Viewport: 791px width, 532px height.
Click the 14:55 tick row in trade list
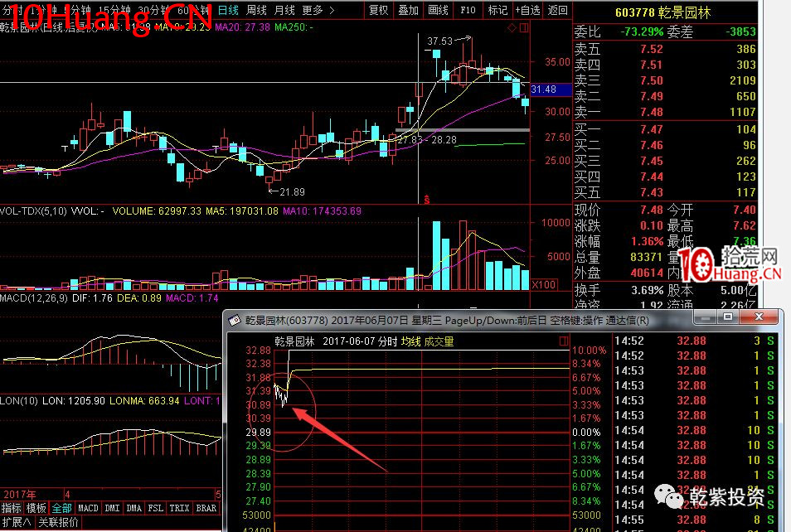[694, 520]
